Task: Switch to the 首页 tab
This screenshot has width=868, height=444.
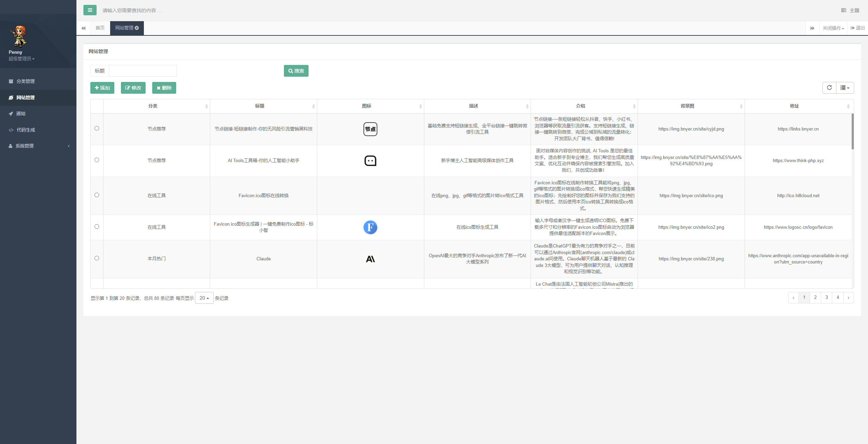Action: [100, 28]
